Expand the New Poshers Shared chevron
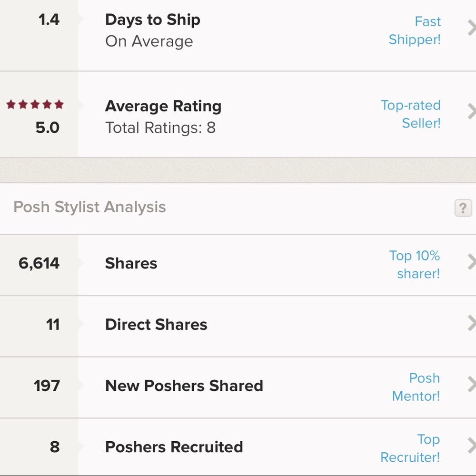 471,384
